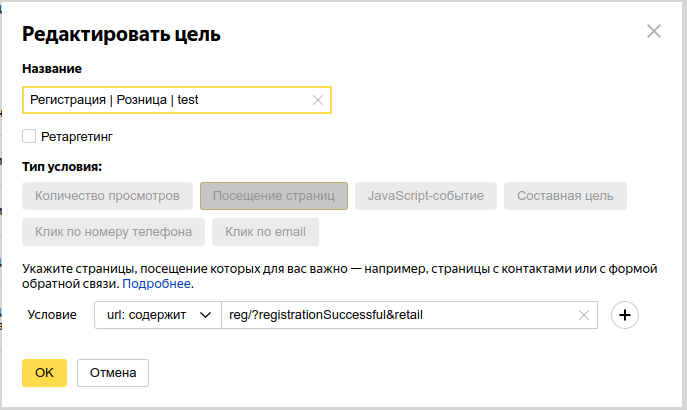Choose JavaScript-событие condition type

coord(426,196)
